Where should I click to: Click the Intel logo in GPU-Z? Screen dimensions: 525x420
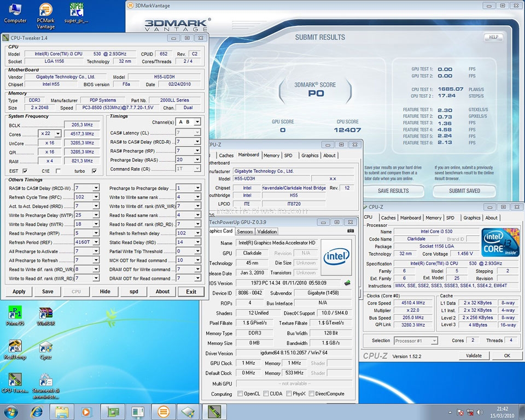(x=336, y=257)
